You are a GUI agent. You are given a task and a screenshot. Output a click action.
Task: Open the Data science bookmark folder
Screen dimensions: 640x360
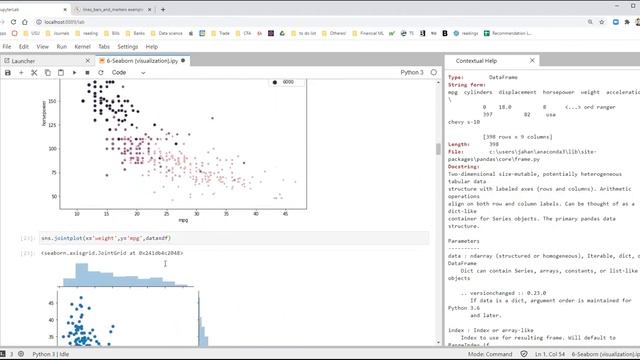(x=167, y=33)
